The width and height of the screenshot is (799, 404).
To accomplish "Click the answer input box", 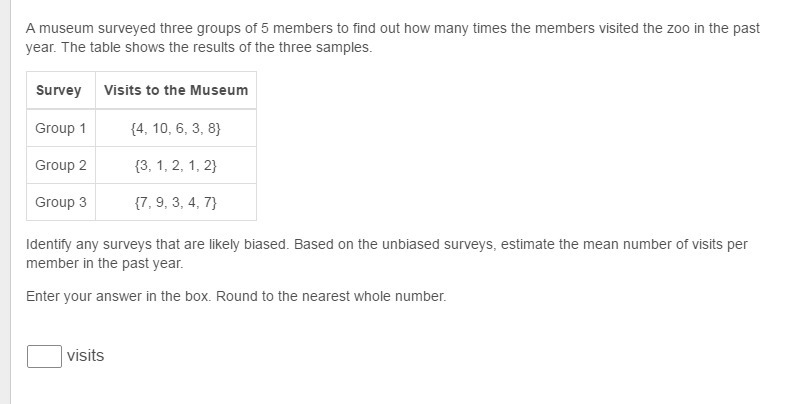I will [44, 356].
